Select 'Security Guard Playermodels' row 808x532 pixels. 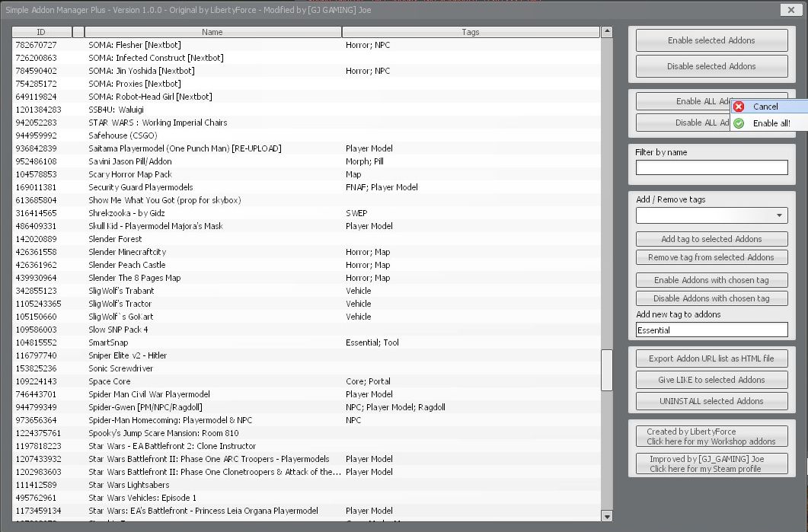[x=306, y=187]
